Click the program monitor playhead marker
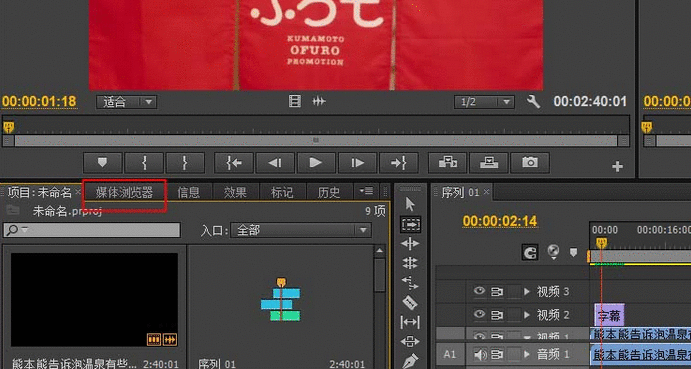Image resolution: width=691 pixels, height=369 pixels. point(9,127)
